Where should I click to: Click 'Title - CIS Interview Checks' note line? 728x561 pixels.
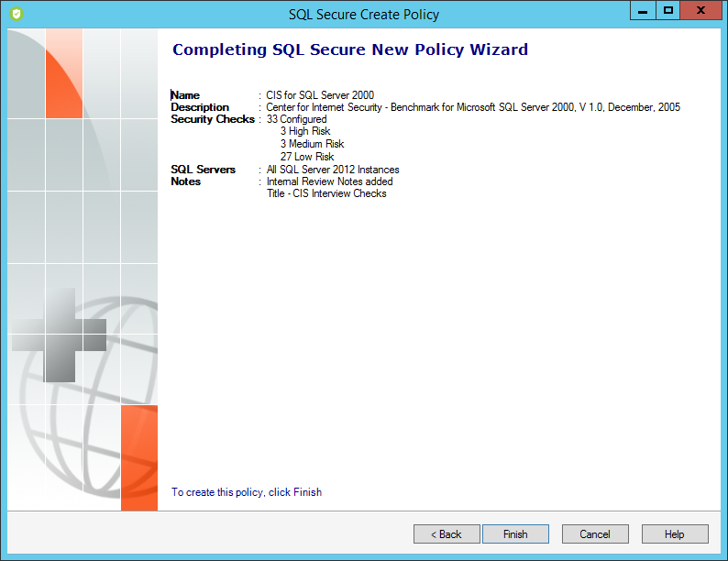coord(326,193)
